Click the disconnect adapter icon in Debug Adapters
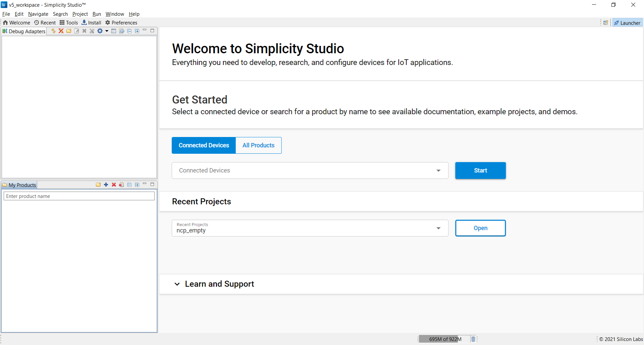The width and height of the screenshot is (644, 345). click(x=61, y=31)
